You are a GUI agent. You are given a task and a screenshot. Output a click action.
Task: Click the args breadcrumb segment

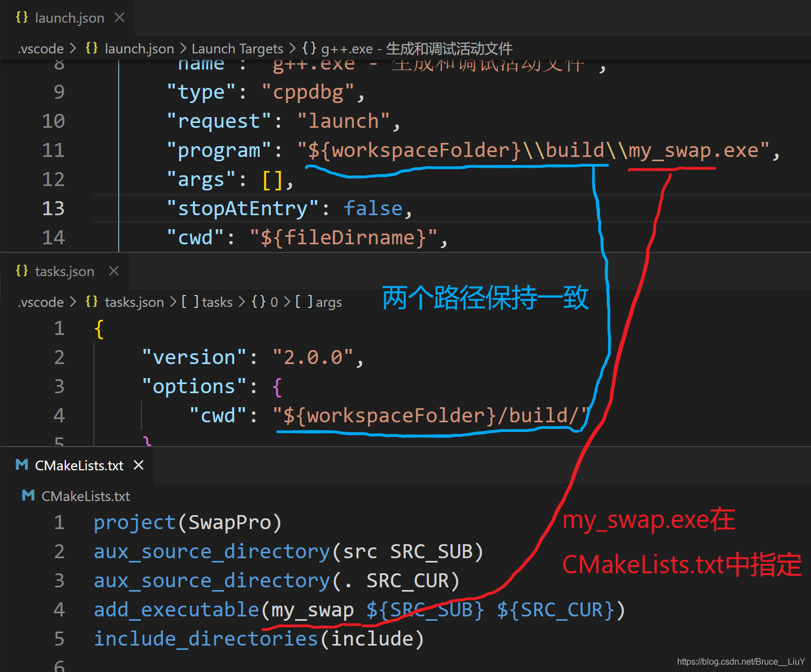click(x=329, y=303)
